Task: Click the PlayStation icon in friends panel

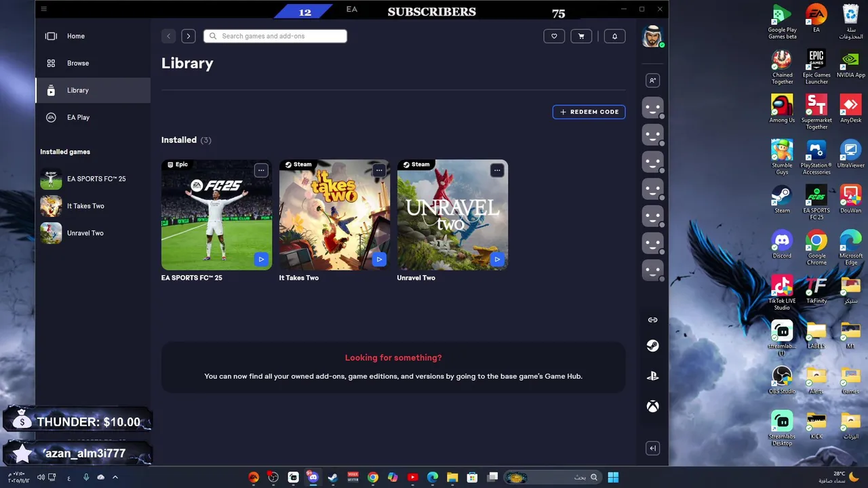Action: pos(652,376)
